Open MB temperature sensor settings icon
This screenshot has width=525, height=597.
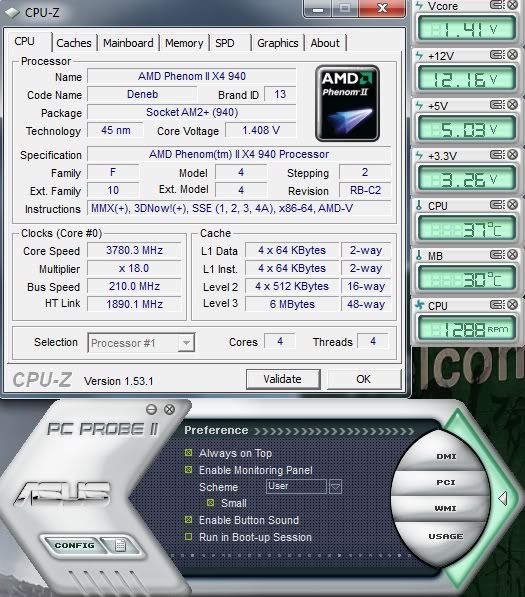tap(497, 255)
